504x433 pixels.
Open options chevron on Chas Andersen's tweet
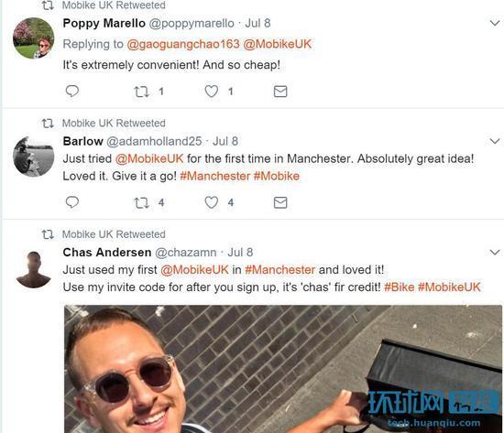pos(495,252)
